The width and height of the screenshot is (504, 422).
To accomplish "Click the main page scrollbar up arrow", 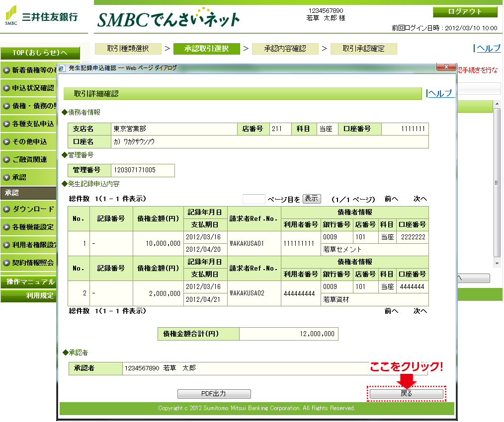I will click(497, 104).
